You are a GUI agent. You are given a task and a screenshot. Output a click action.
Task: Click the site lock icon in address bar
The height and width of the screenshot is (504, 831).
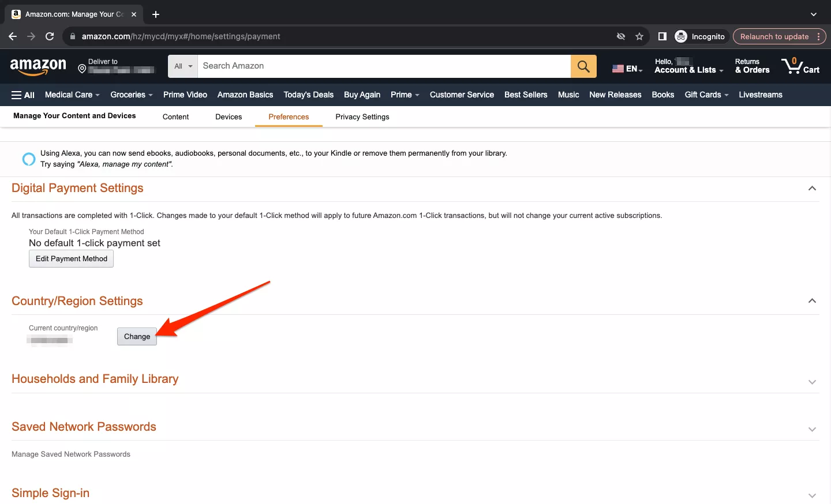[x=73, y=36]
